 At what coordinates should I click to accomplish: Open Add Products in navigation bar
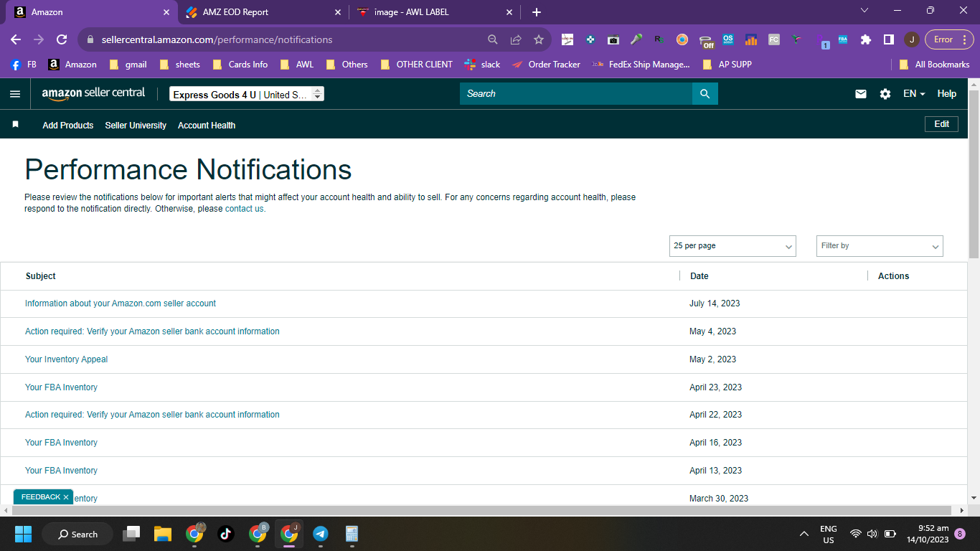coord(68,126)
